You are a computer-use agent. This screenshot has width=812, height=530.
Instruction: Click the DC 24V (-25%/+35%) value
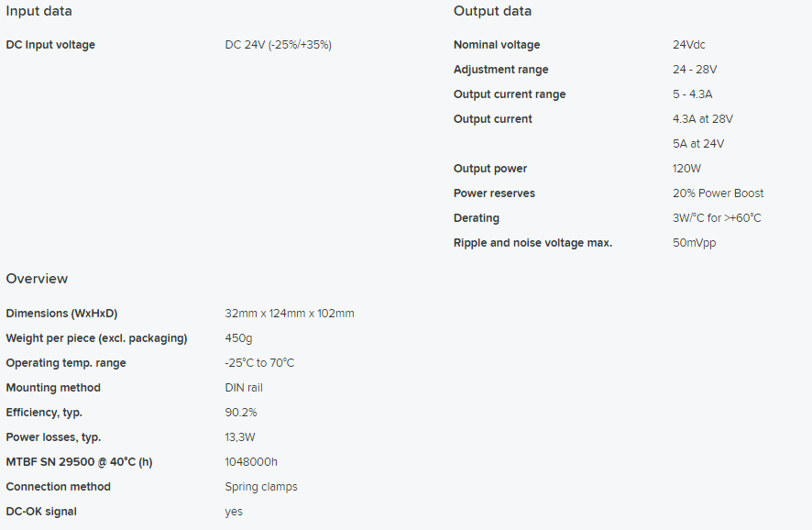[278, 45]
